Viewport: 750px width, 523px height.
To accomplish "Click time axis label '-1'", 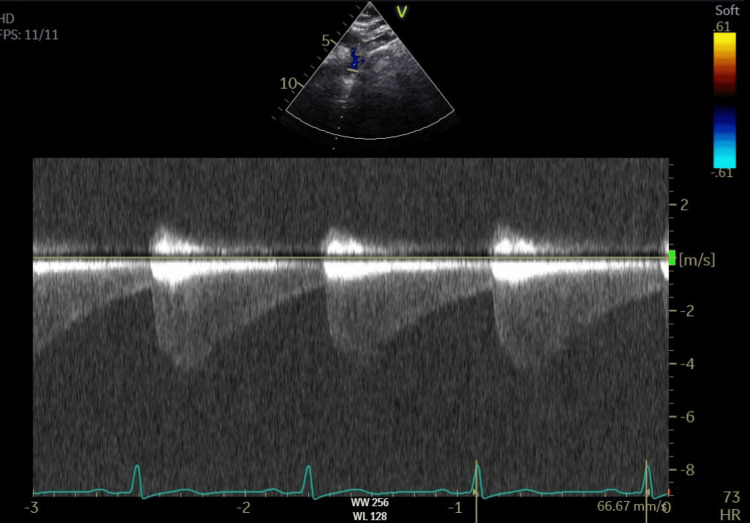I will [455, 508].
